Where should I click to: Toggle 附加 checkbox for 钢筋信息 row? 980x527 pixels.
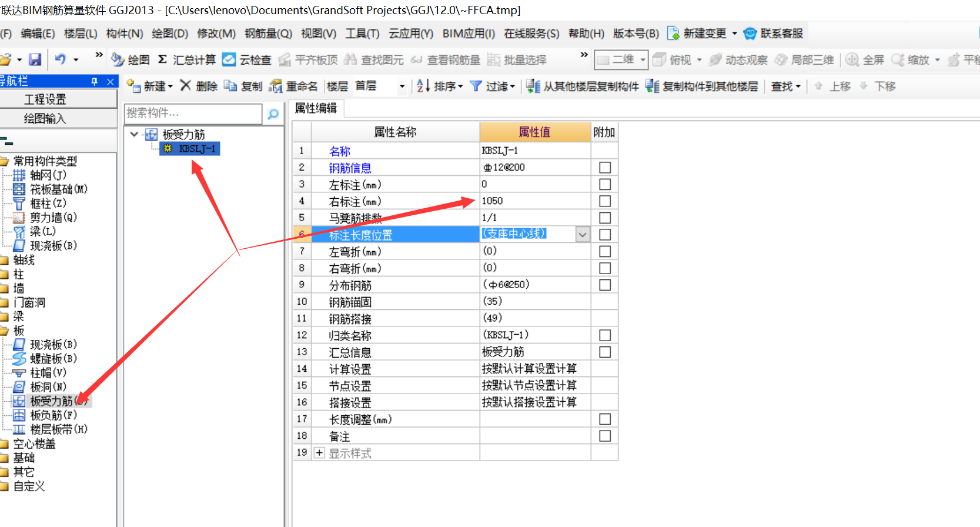tap(604, 168)
